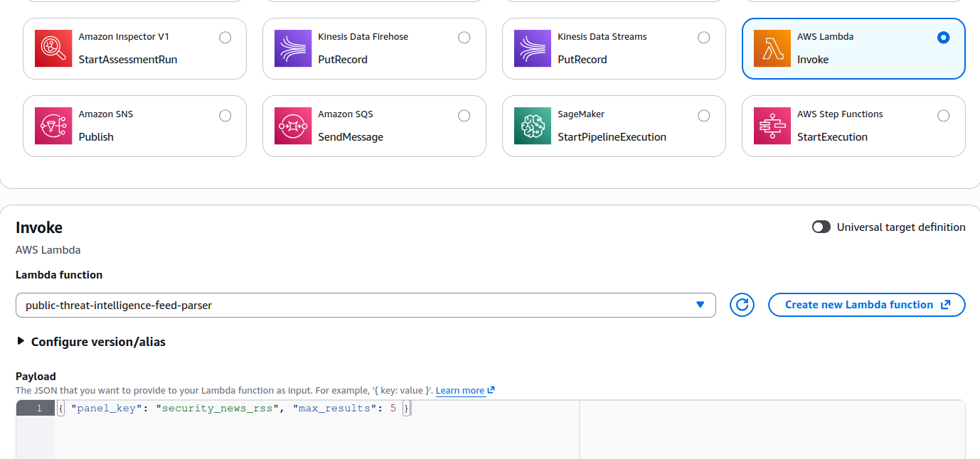Viewport: 980px width, 459px height.
Task: Click the Amazon SQS service icon
Action: point(294,126)
